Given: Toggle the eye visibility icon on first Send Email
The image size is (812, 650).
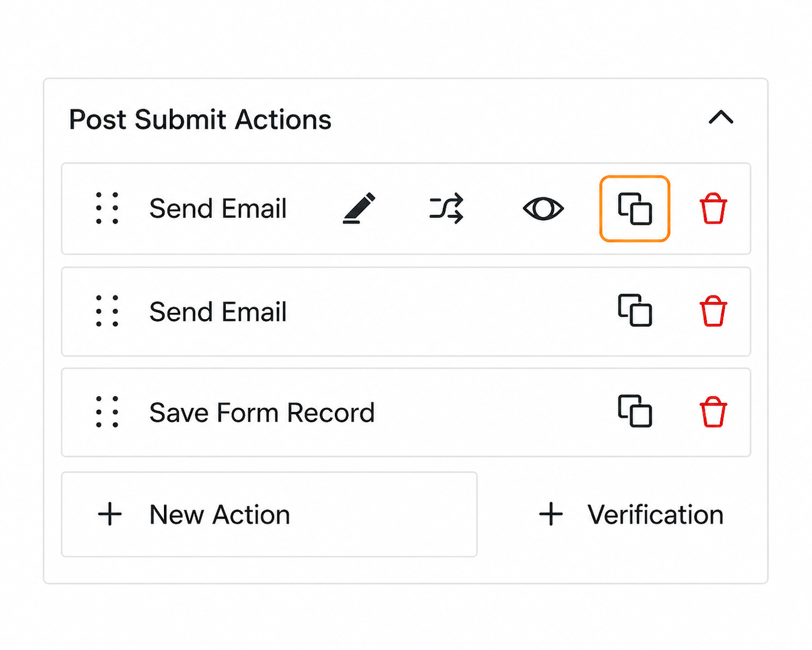Looking at the screenshot, I should click(543, 209).
